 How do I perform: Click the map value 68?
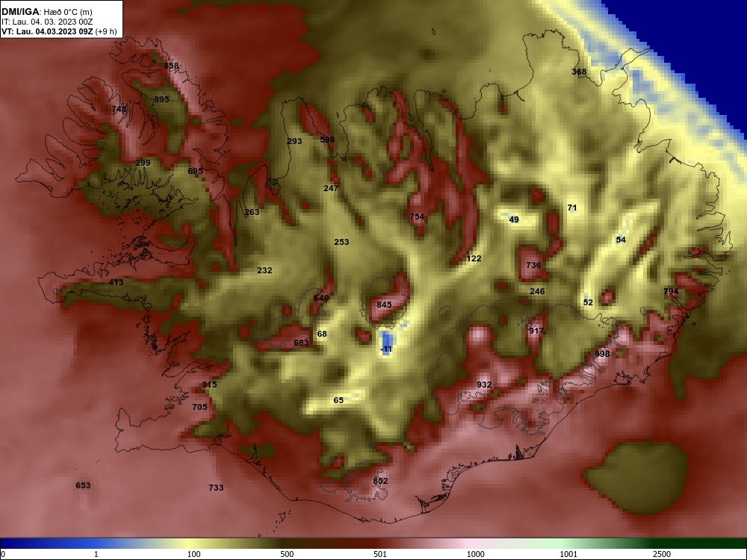pos(322,333)
